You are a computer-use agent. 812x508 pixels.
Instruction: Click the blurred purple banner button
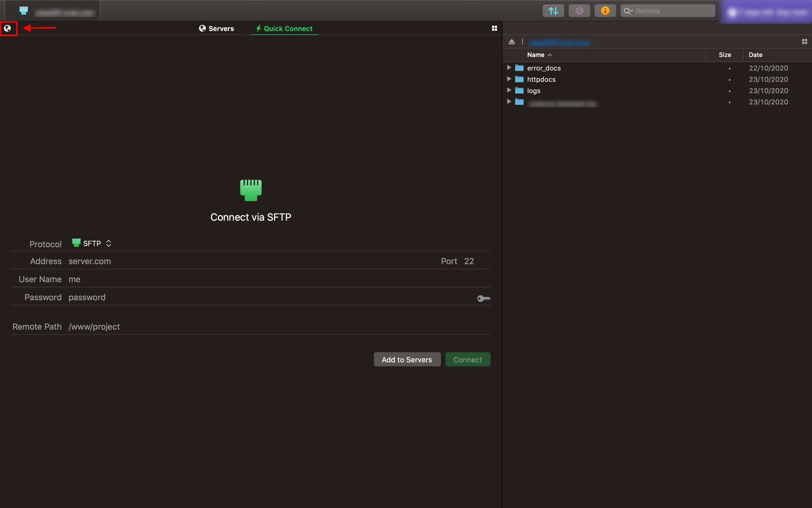click(x=766, y=12)
